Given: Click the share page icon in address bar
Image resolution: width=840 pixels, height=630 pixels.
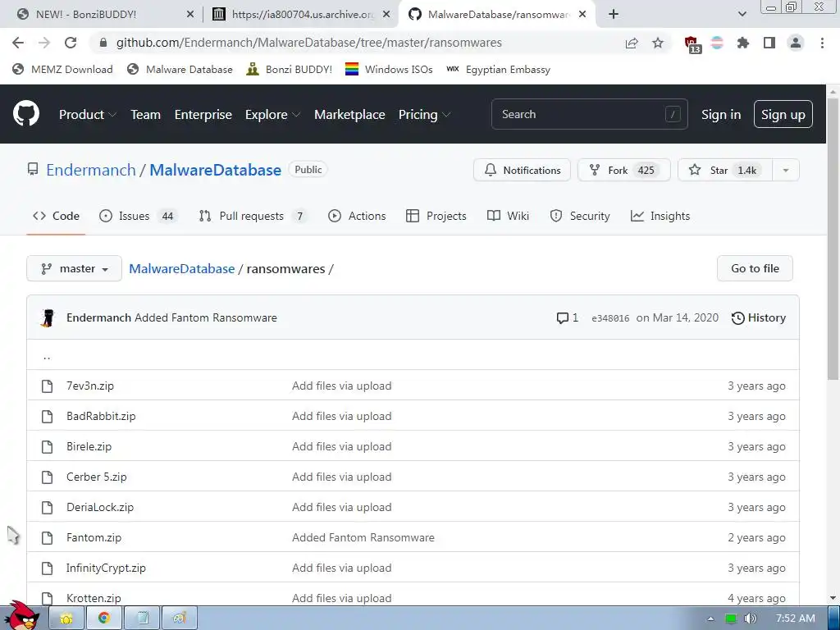Looking at the screenshot, I should 632,43.
